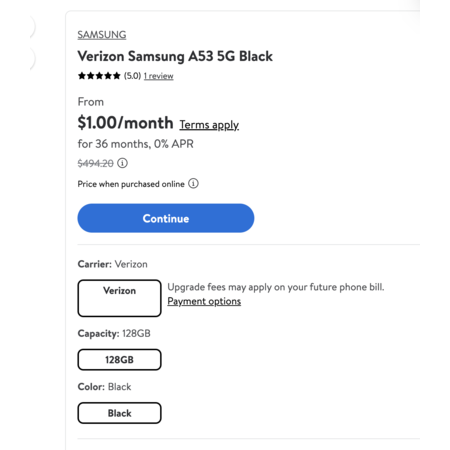Click the blue Continue button
This screenshot has height=450, width=450.
tap(166, 218)
